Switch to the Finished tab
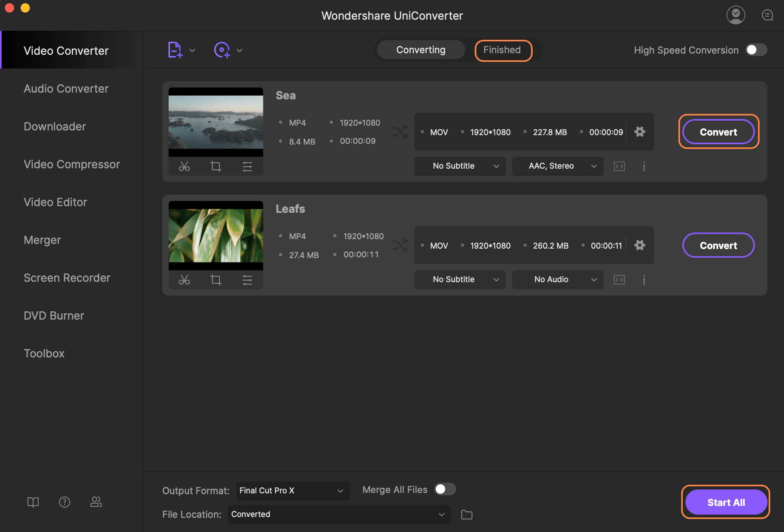 [501, 49]
